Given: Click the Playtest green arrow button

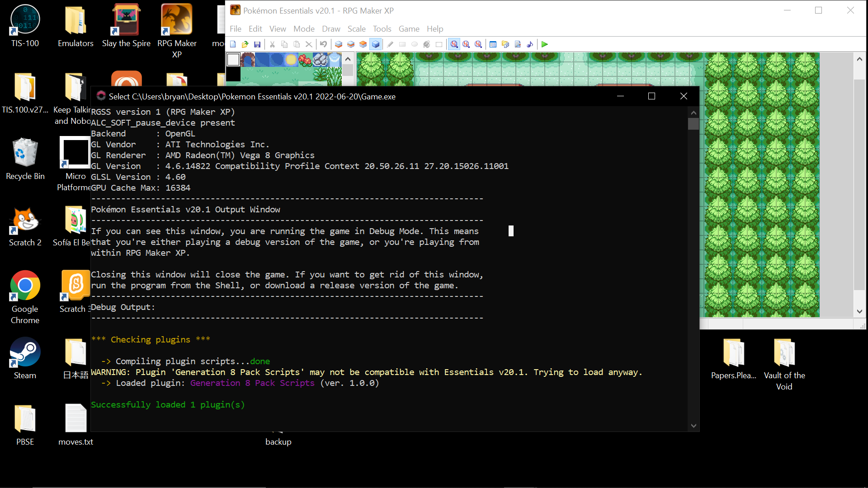Looking at the screenshot, I should coord(544,44).
